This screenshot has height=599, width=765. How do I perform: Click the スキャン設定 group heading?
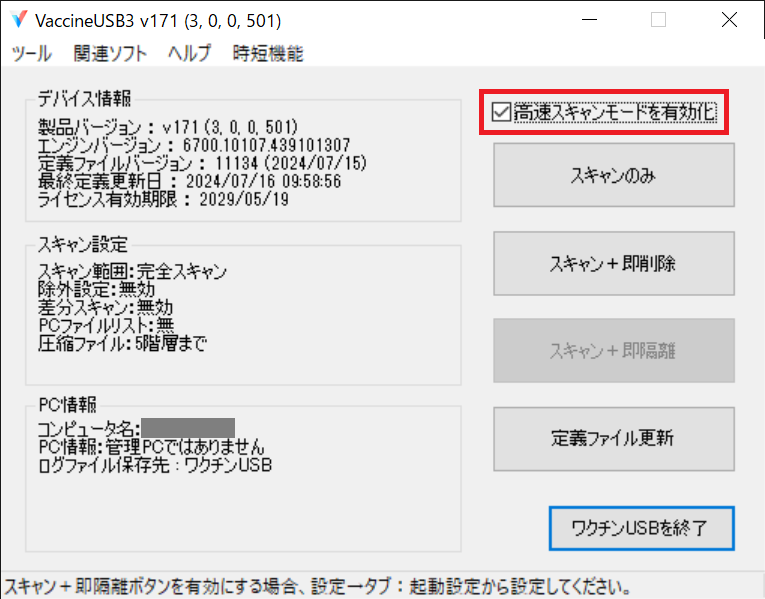(x=83, y=244)
